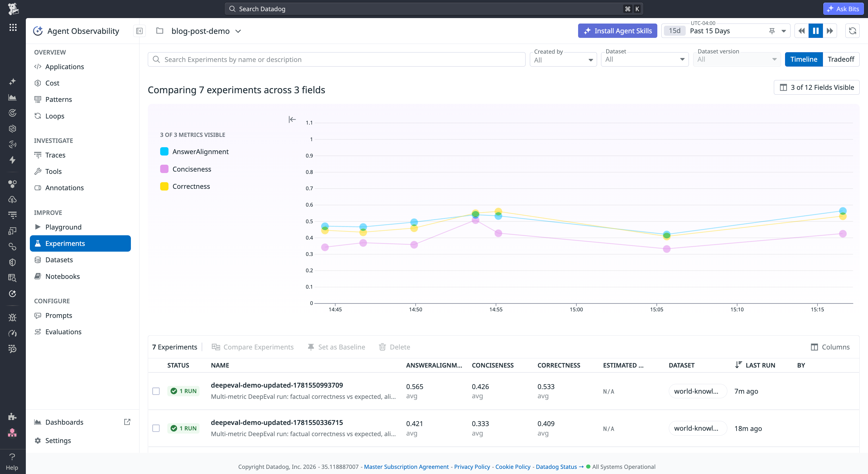
Task: Open the apps grid icon in the left rail
Action: (13, 27)
